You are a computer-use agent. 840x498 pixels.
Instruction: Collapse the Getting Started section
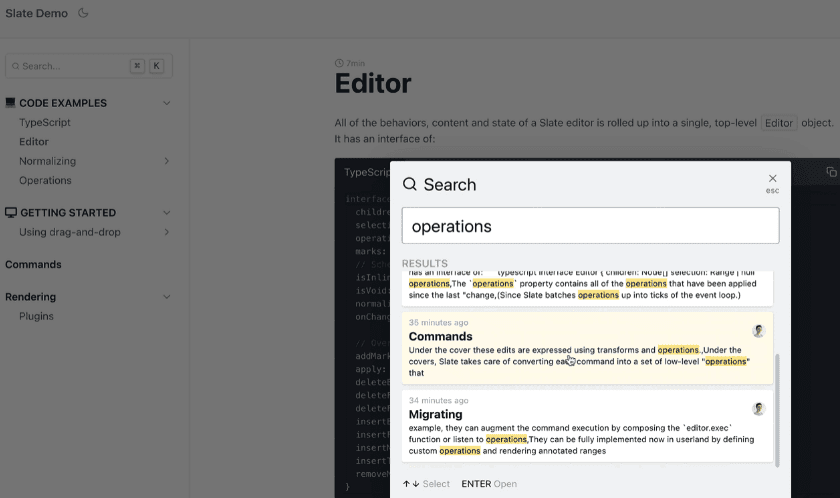(x=167, y=213)
